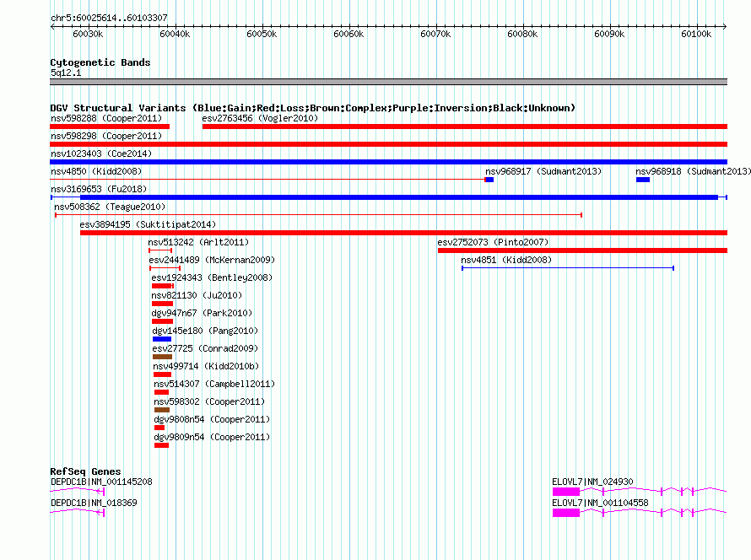751x560 pixels.
Task: Select the dgv9808n54 (Cooper2011) label
Action: 212,419
